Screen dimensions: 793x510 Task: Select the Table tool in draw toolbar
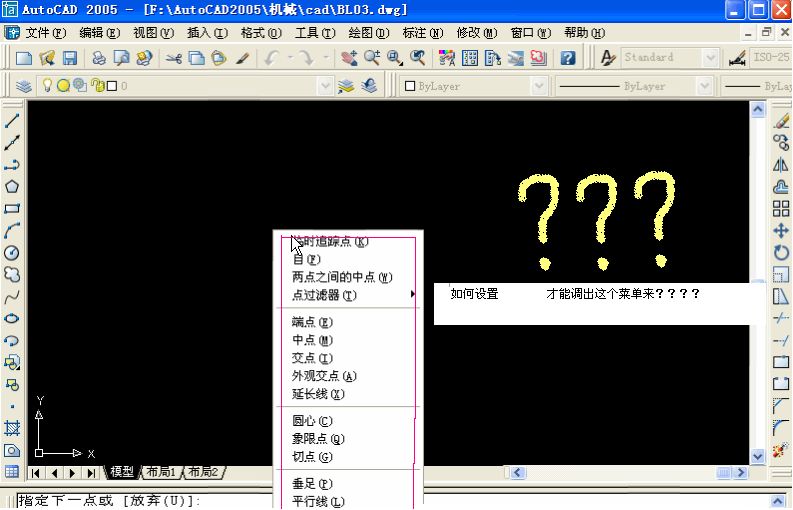tap(12, 472)
